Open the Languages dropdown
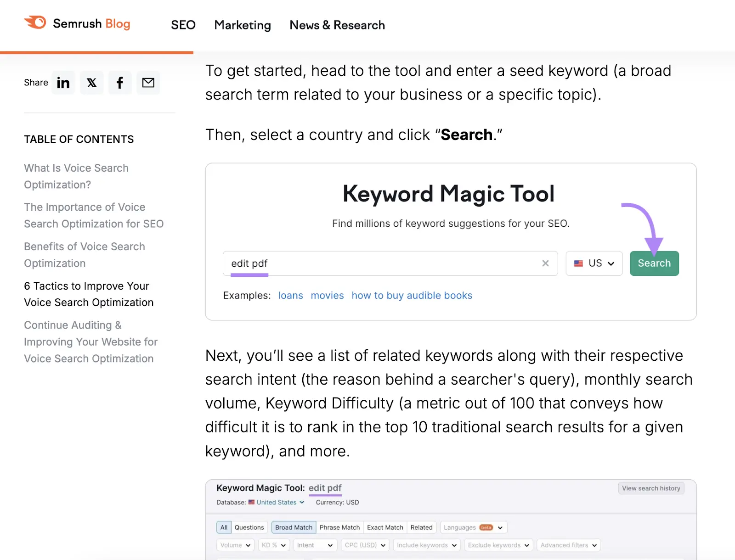 pos(473,527)
